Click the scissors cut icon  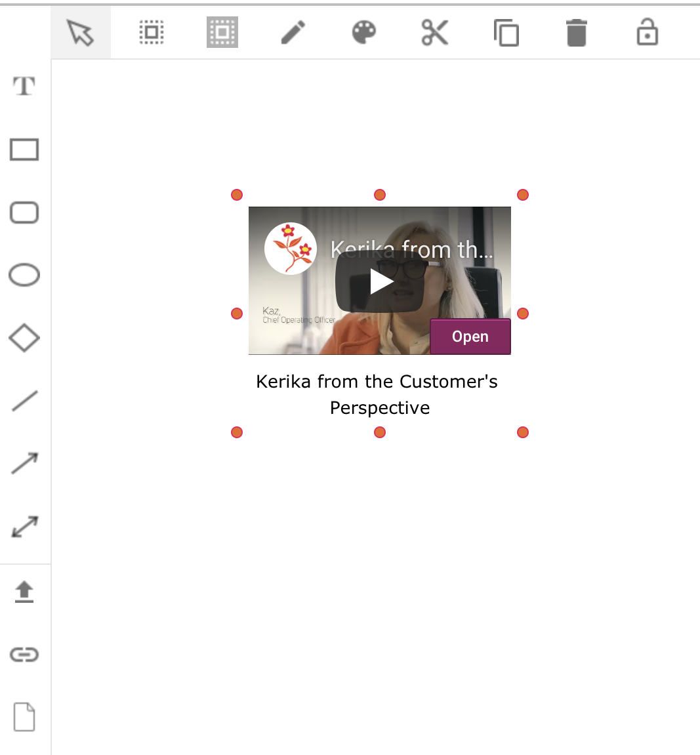435,32
